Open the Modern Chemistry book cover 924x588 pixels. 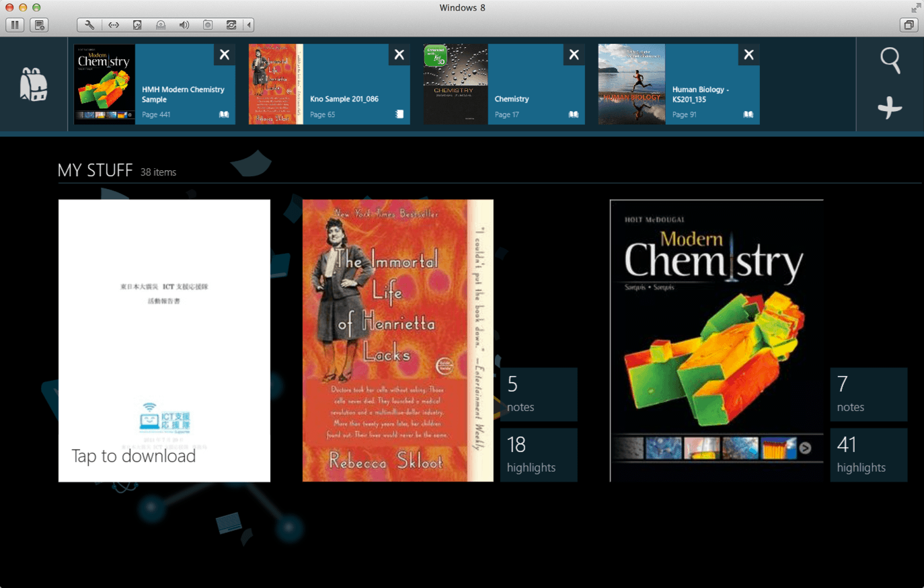point(717,340)
